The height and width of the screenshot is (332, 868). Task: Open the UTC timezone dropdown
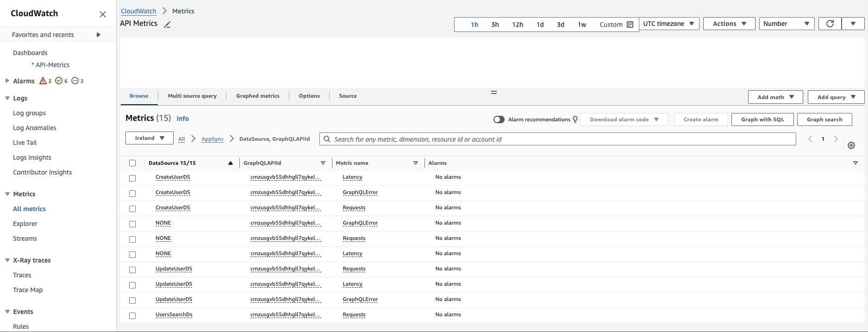(x=668, y=24)
